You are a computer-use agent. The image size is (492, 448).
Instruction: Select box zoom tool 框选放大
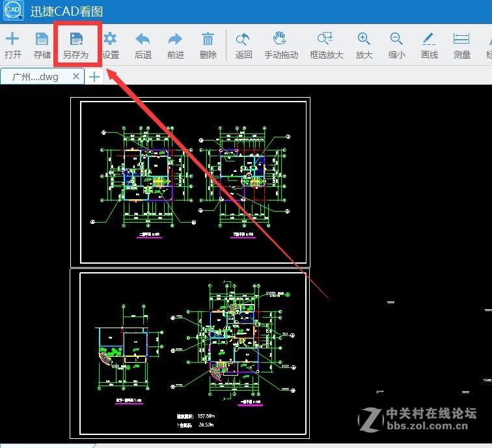tap(326, 45)
